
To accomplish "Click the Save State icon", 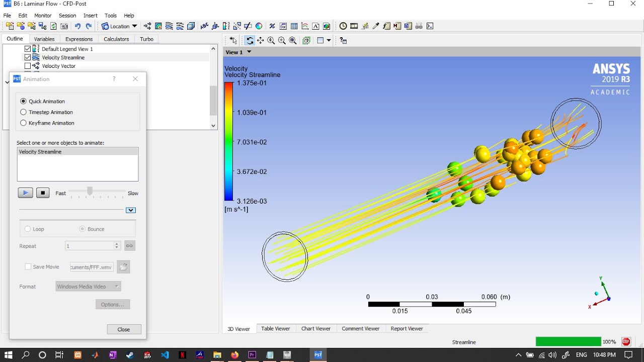I will click(42, 26).
